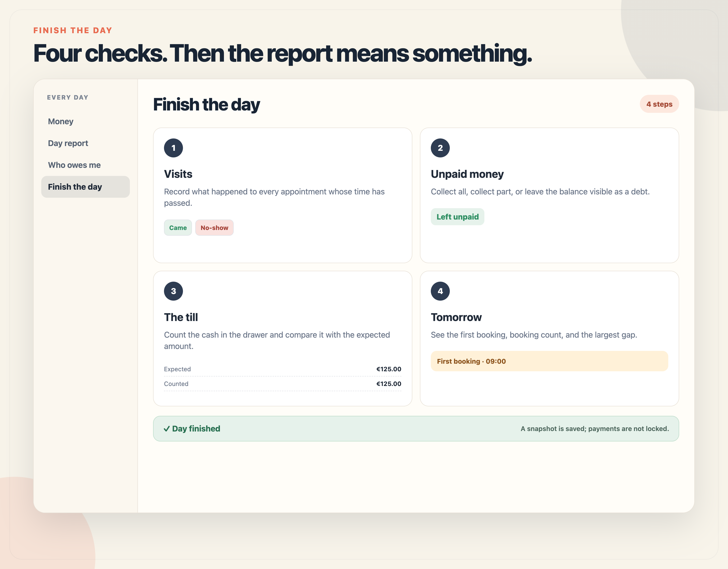Click the snapshot saved note
The height and width of the screenshot is (569, 728).
595,429
